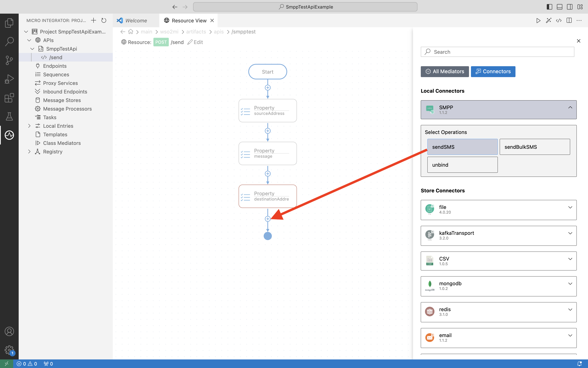Image resolution: width=588 pixels, height=368 pixels.
Task: Toggle the secondary side bar icon
Action: click(x=570, y=7)
